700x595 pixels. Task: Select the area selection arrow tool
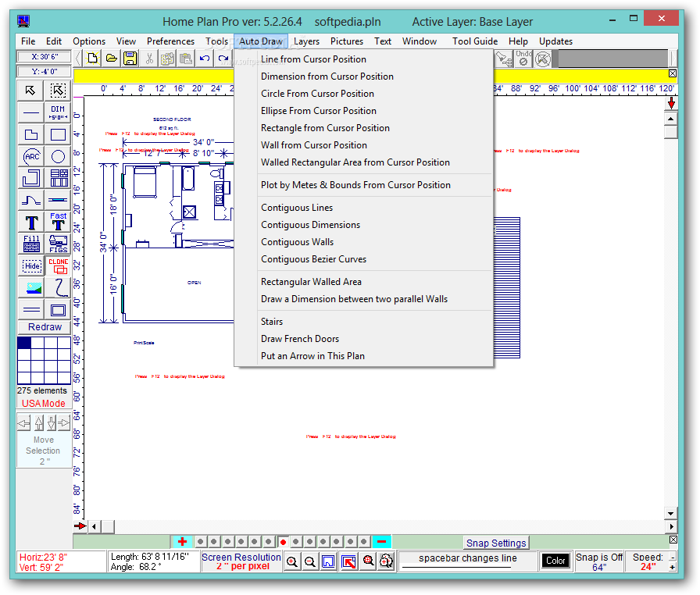click(58, 91)
